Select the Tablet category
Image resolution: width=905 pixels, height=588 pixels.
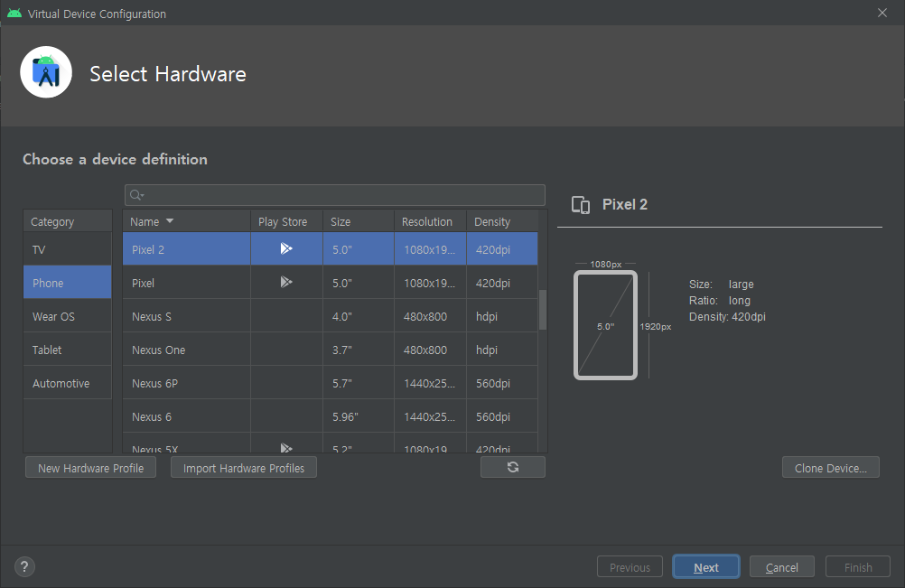[x=68, y=350]
